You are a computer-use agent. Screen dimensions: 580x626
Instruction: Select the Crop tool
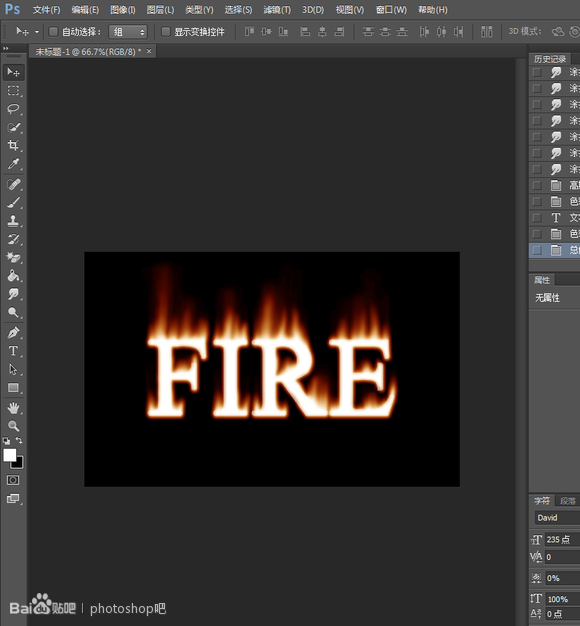coord(13,145)
